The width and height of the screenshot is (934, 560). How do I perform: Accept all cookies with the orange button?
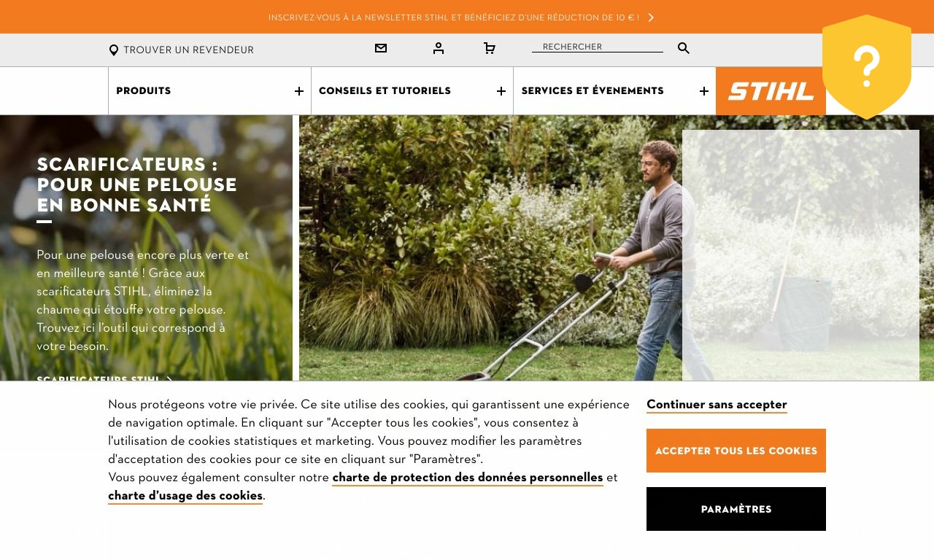coord(736,451)
